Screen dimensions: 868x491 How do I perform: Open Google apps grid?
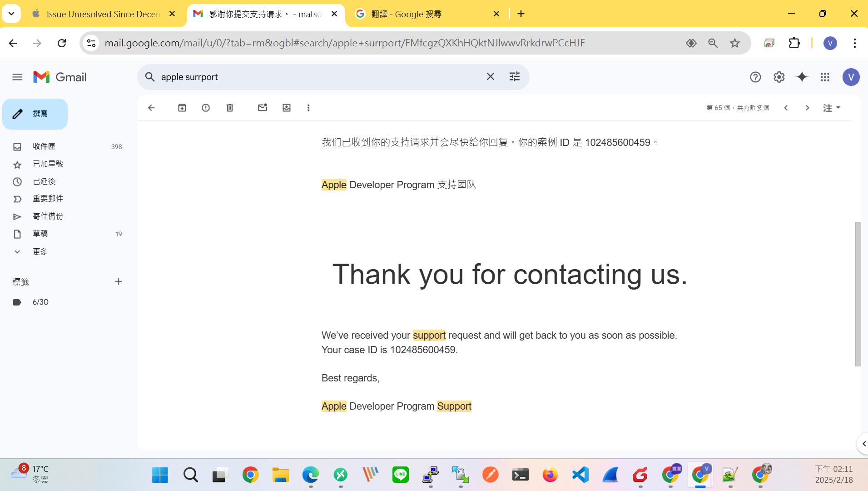pos(825,77)
